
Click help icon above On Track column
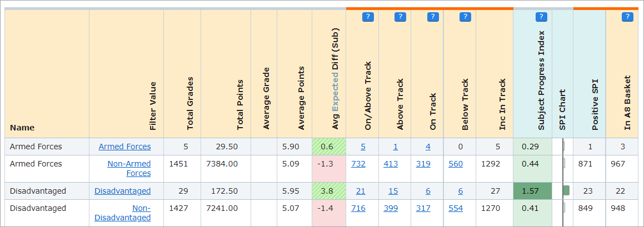433,17
